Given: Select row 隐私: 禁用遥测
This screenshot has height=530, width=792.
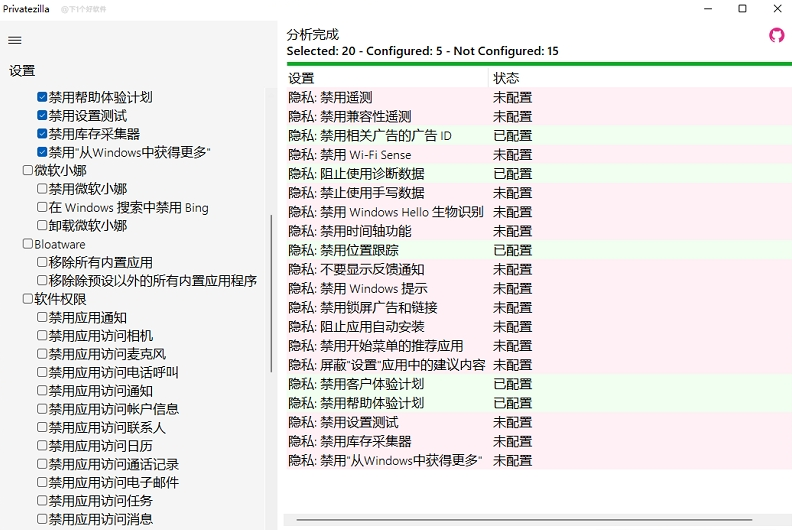Looking at the screenshot, I should click(539, 97).
